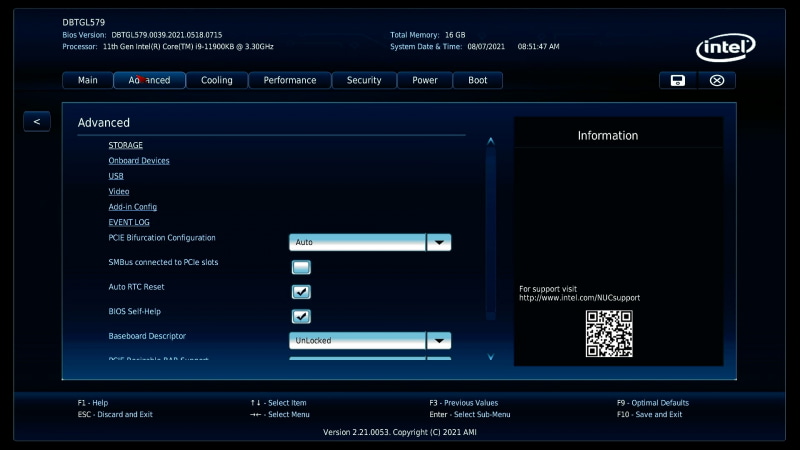Image resolution: width=800 pixels, height=450 pixels.
Task: Click the support QR code
Action: tap(609, 334)
